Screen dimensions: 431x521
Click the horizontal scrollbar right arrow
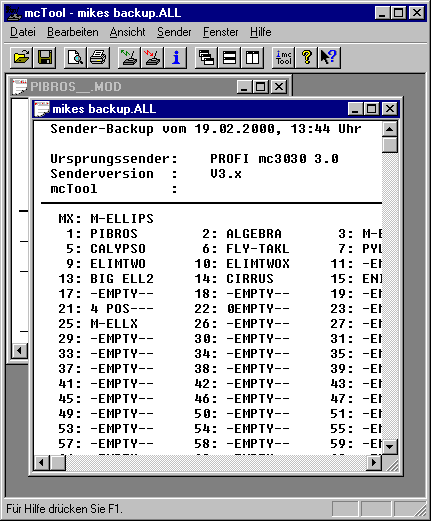(x=374, y=462)
